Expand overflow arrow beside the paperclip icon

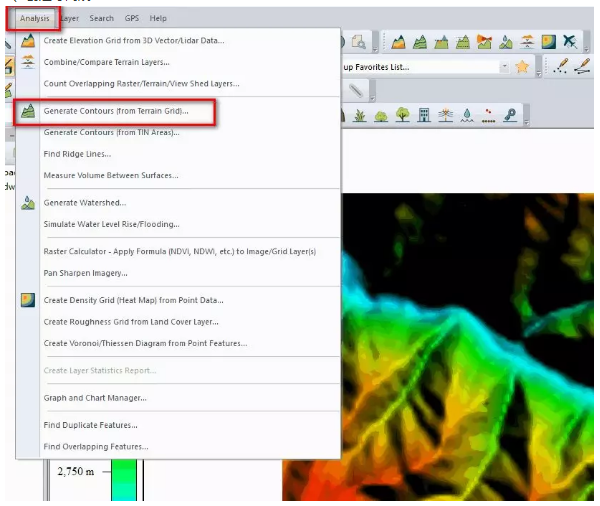tap(372, 98)
